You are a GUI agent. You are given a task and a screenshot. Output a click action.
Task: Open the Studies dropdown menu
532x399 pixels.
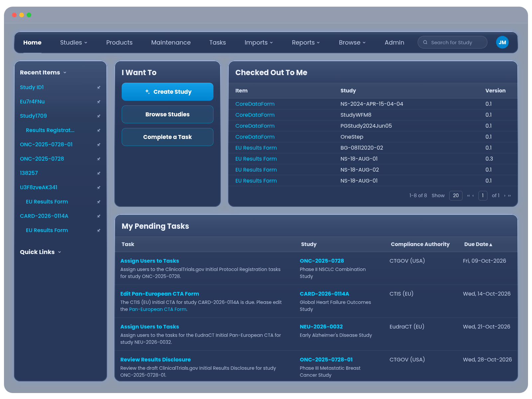[74, 43]
